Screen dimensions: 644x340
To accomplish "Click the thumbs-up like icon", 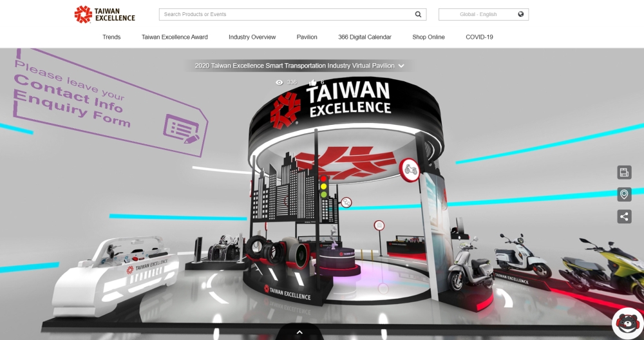I will pyautogui.click(x=313, y=82).
